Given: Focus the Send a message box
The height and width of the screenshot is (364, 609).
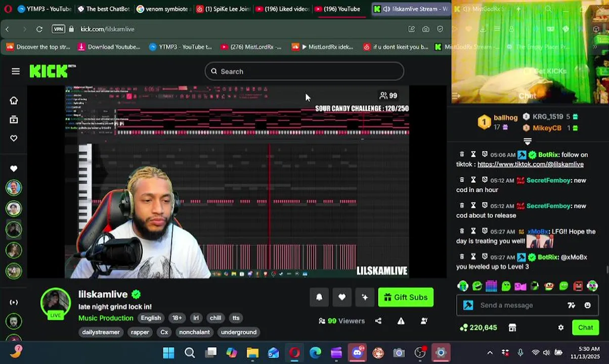Looking at the screenshot, I should tap(521, 305).
